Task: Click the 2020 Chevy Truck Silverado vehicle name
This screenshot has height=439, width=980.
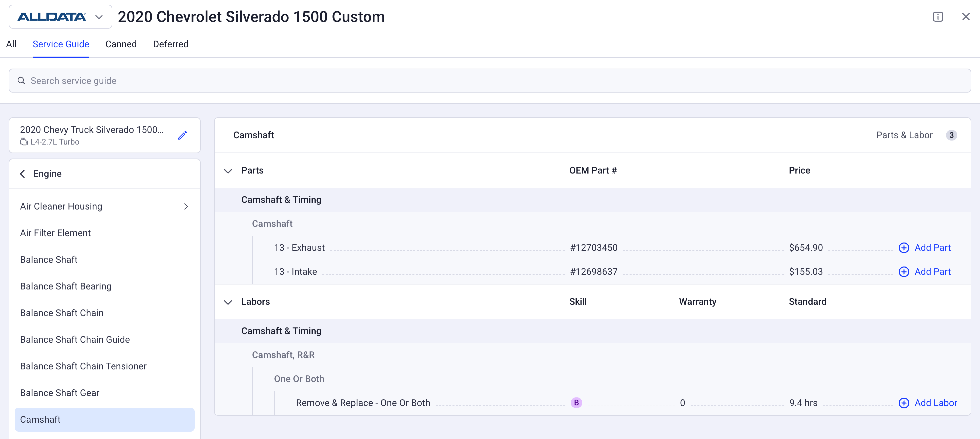Action: click(92, 130)
